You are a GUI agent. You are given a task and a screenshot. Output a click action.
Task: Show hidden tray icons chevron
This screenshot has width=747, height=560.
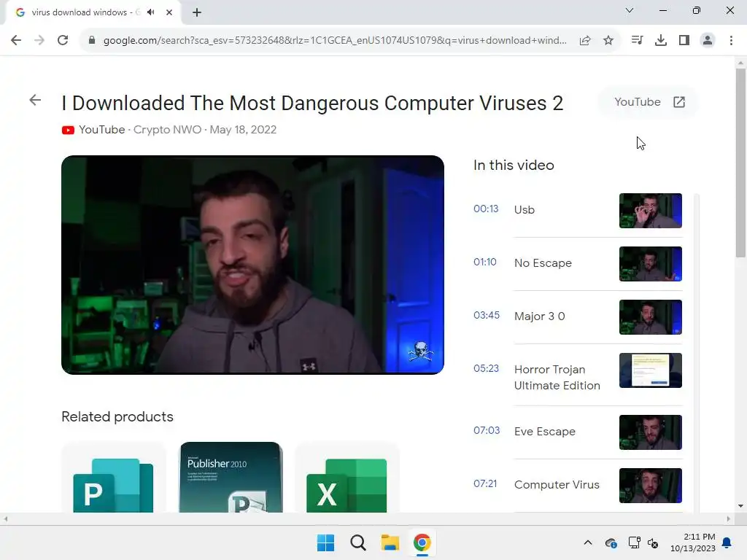[x=588, y=542]
